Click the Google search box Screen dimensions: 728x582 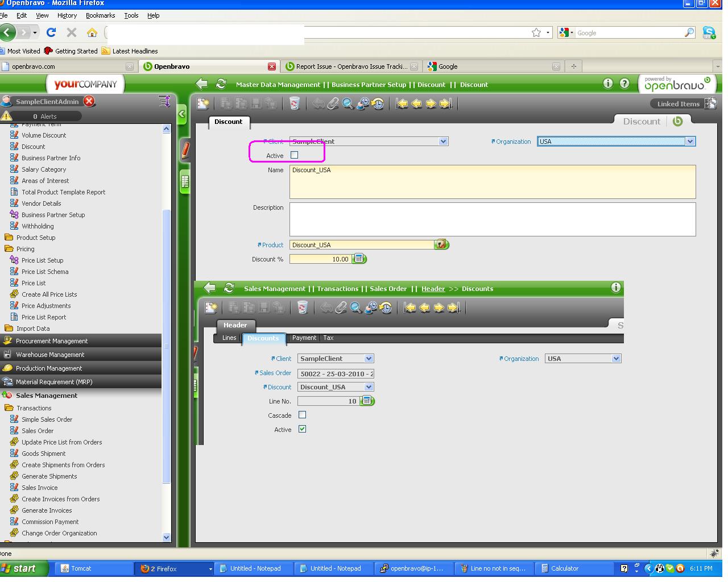(629, 33)
